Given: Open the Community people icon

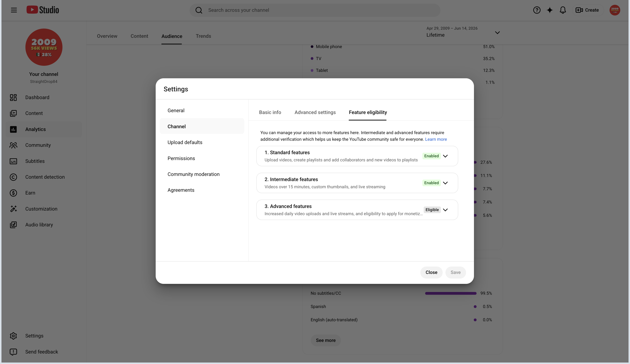Looking at the screenshot, I should (x=13, y=145).
